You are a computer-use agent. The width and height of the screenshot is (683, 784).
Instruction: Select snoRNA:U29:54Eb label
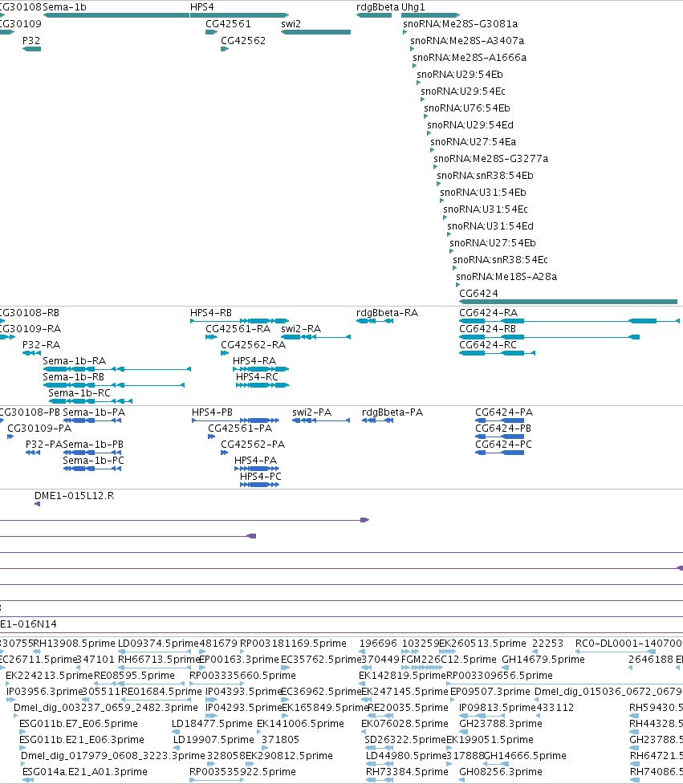[460, 74]
